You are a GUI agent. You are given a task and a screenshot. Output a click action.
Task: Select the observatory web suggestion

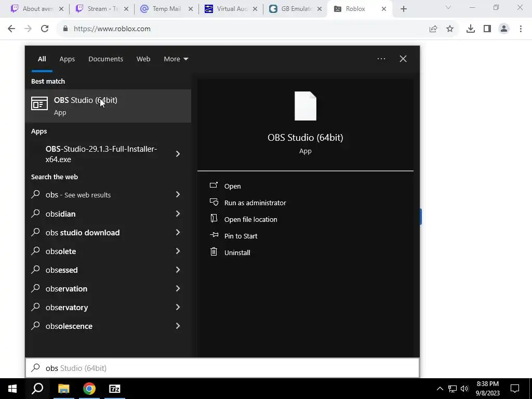[x=66, y=308]
